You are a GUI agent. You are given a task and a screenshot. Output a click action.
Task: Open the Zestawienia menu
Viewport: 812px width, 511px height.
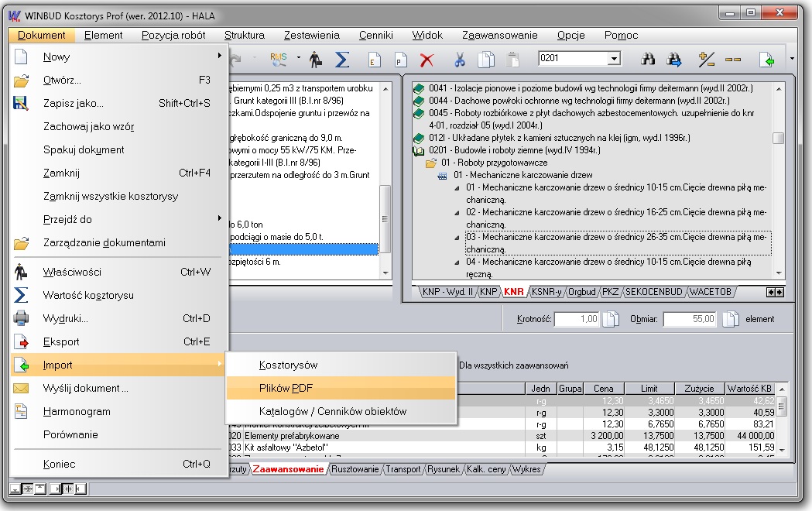(311, 35)
